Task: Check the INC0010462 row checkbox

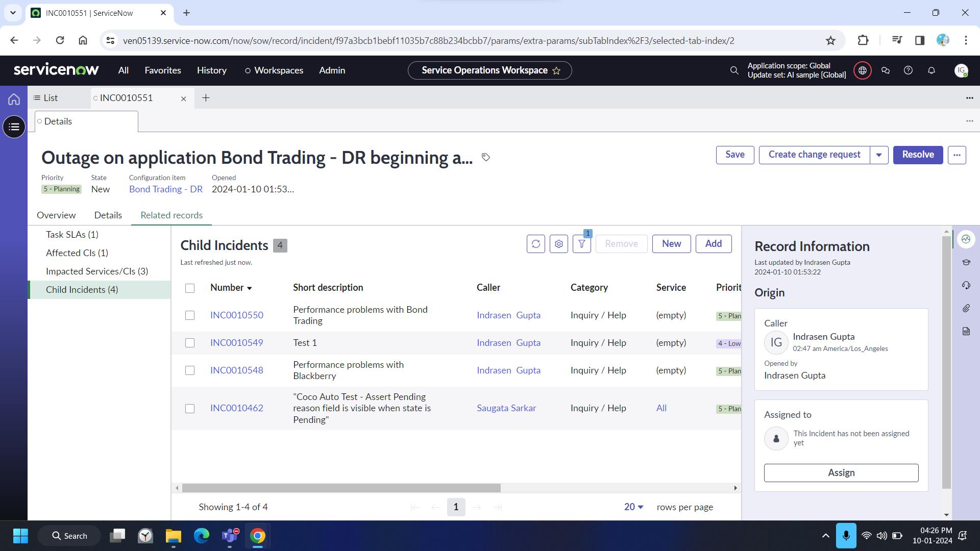Action: click(190, 409)
